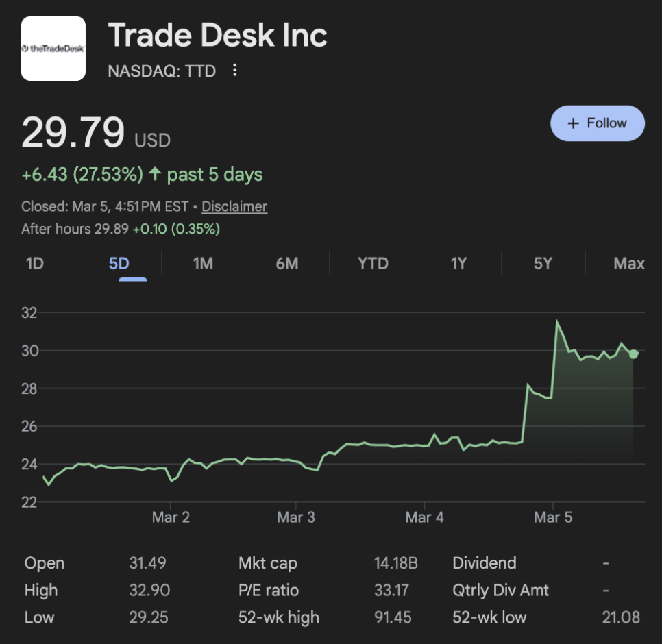This screenshot has width=662, height=644.
Task: Click the Mar 2 date axis label
Action: 171,517
